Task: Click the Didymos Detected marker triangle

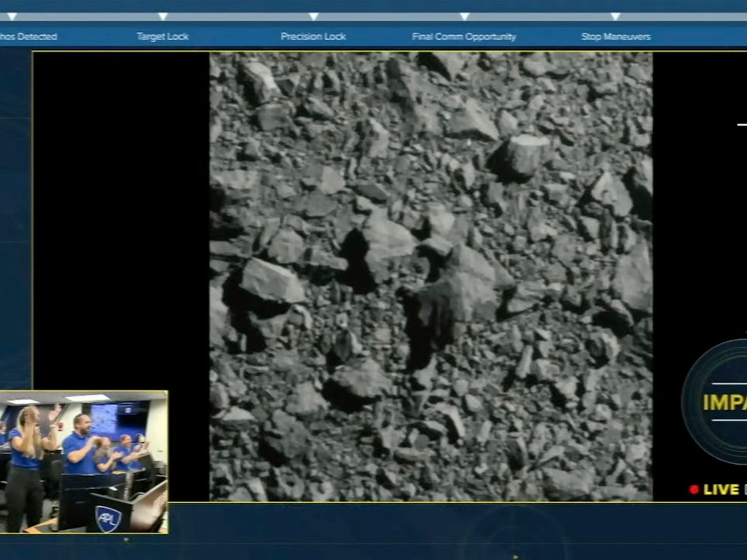Action: click(x=12, y=16)
